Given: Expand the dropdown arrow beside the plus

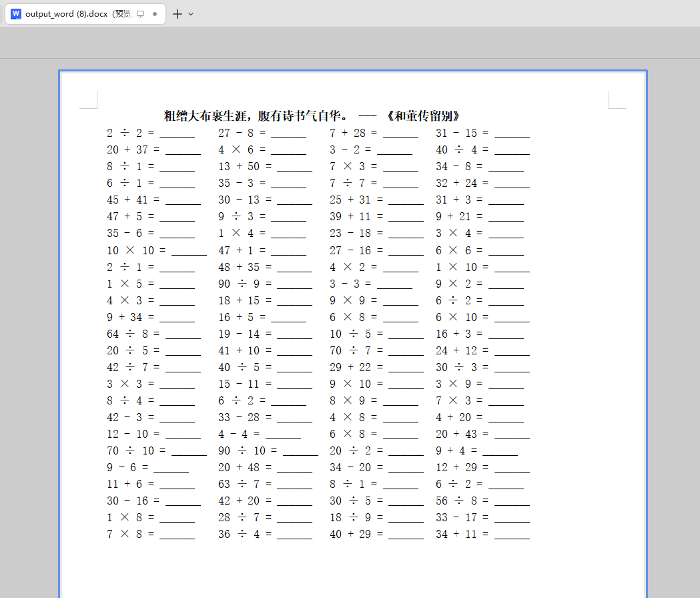Looking at the screenshot, I should pos(191,14).
